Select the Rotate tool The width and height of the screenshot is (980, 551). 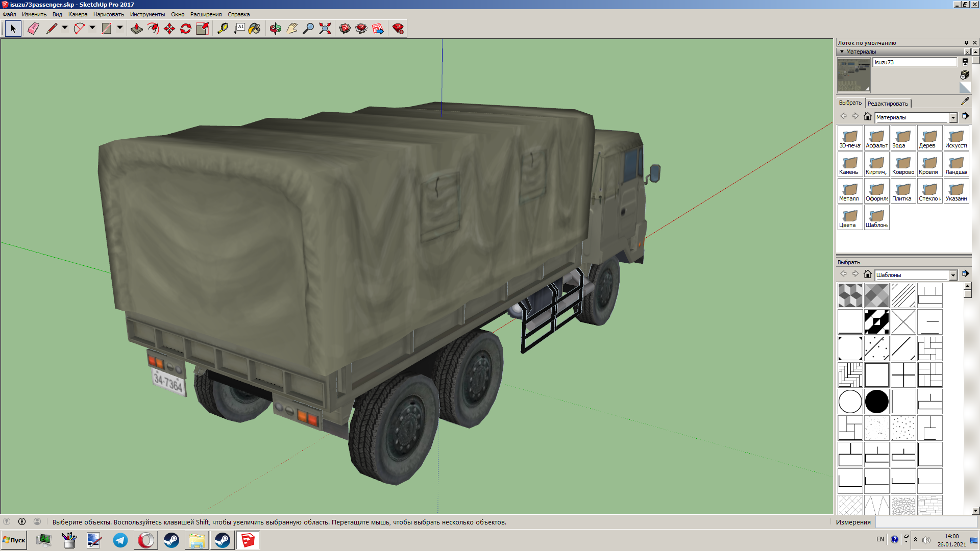pos(186,29)
